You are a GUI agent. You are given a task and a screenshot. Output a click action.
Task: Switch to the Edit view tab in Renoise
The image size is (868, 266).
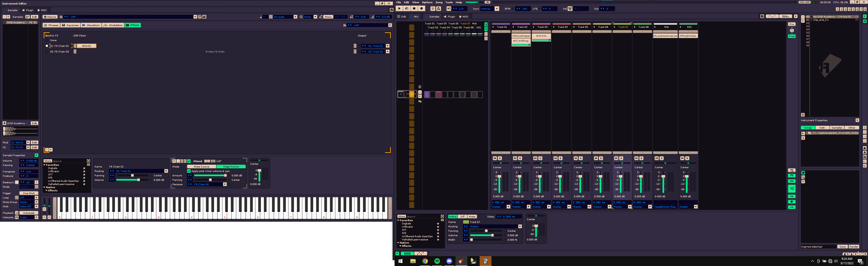click(401, 17)
